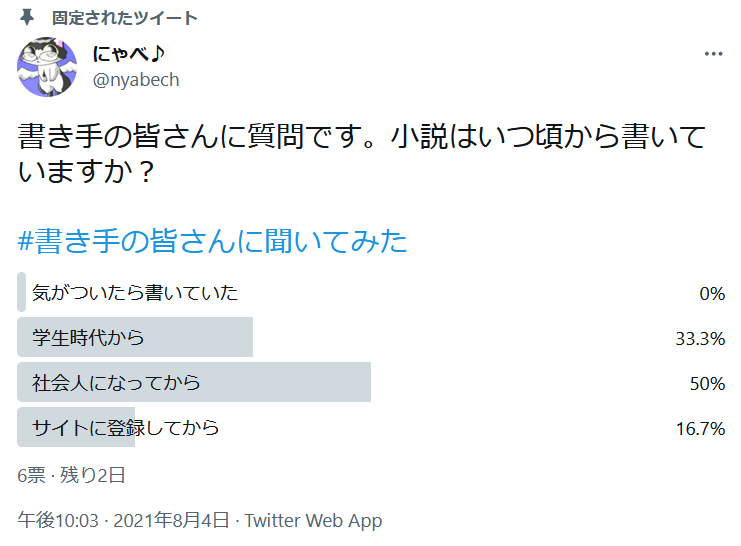Click the 50% poll result value
Screen dimensions: 741x546
tap(706, 384)
